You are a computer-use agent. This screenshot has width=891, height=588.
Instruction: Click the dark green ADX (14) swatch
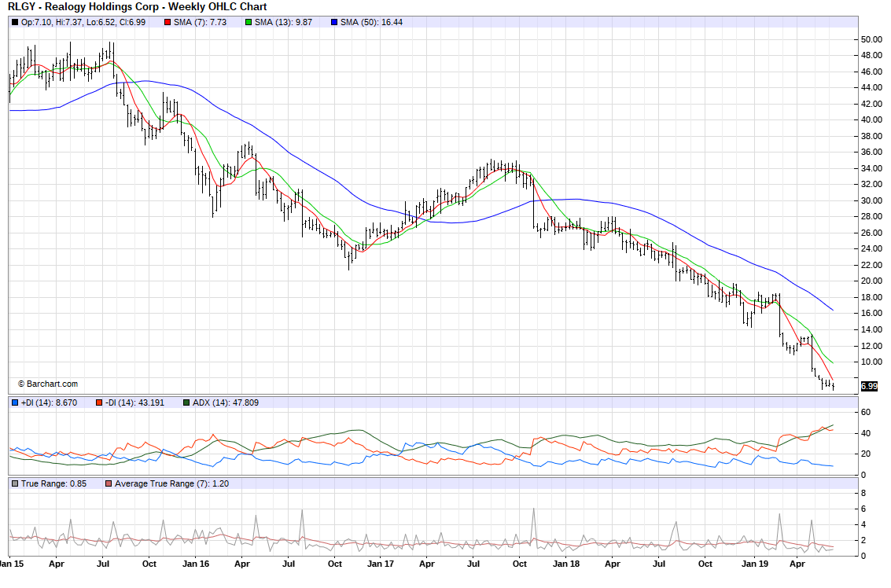click(186, 402)
